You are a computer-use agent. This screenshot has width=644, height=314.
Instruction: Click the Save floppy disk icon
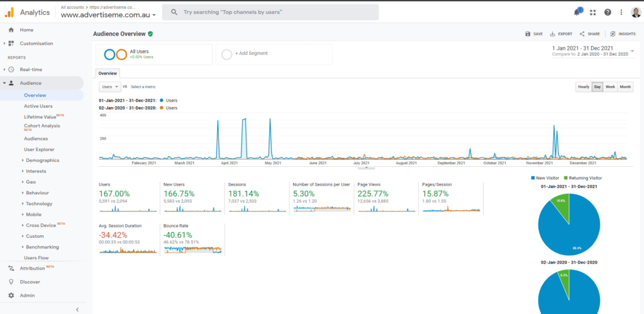[x=528, y=34]
